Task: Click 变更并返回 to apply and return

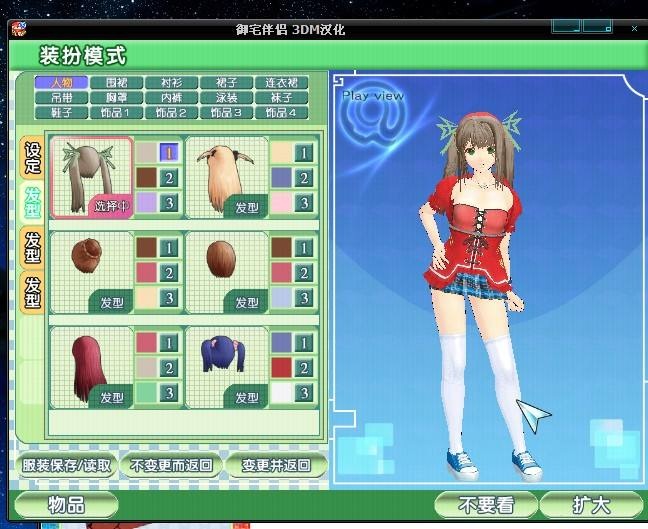Action: click(x=276, y=465)
